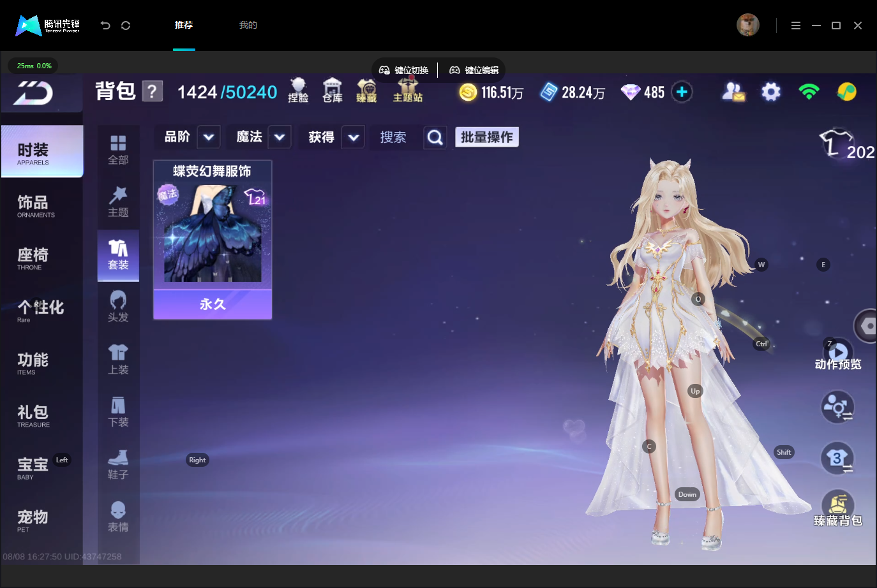Open the user avatar profile

748,25
